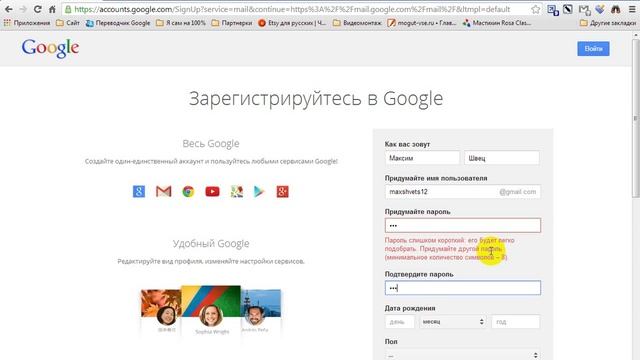The height and width of the screenshot is (360, 640).
Task: Open the Переводчик Google bookmark
Action: point(118,23)
